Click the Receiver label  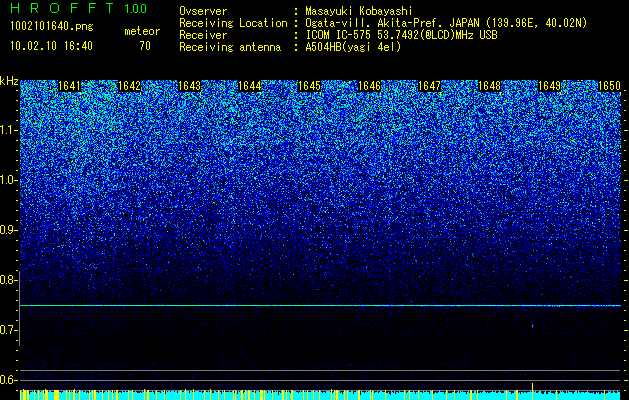click(203, 35)
